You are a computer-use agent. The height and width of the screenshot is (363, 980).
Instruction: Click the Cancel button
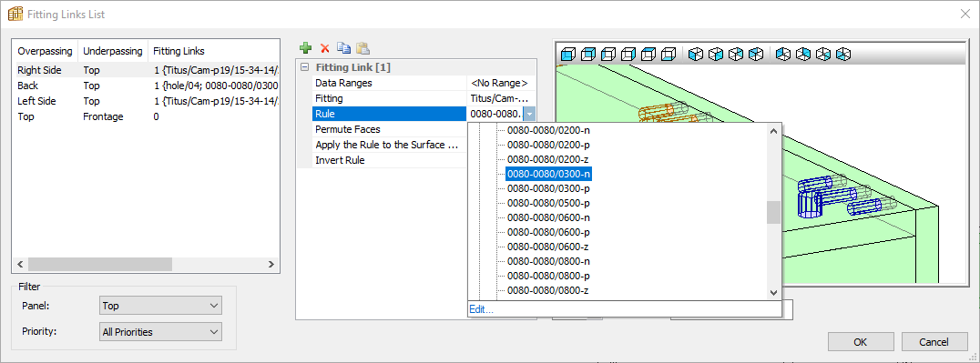tap(934, 342)
